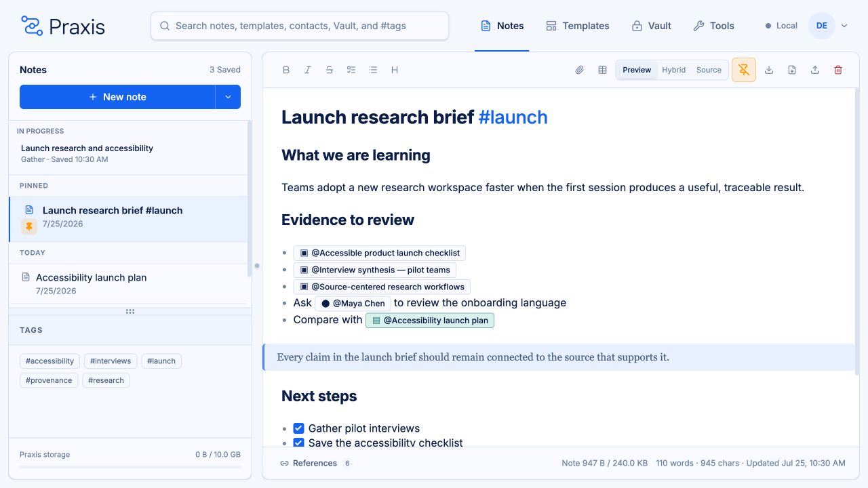Apply italic formatting
868x488 pixels.
pyautogui.click(x=308, y=70)
